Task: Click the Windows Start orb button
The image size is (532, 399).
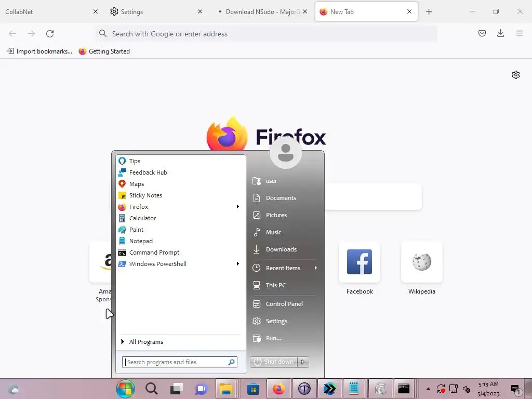Action: point(126,389)
